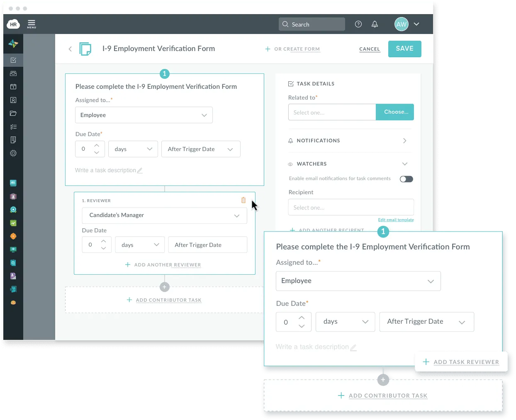Open the notifications bell in top bar
Image resolution: width=516 pixels, height=420 pixels.
[x=375, y=24]
